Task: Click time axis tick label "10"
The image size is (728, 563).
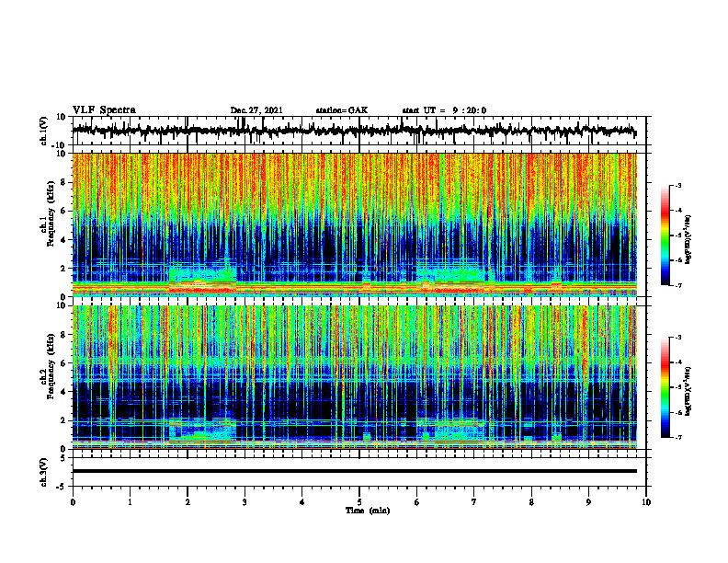Action: 646,502
